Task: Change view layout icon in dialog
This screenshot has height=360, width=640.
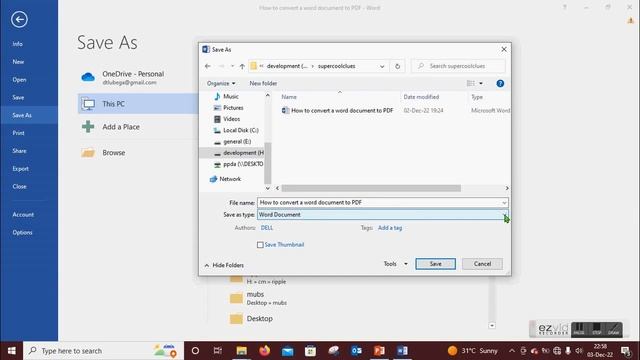Action: click(x=471, y=83)
